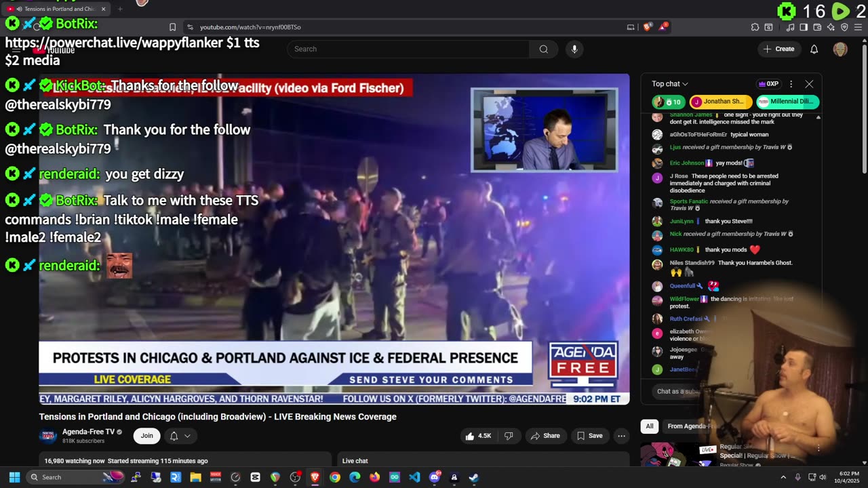Click the 'Live chat' section heading
868x488 pixels.
[355, 461]
